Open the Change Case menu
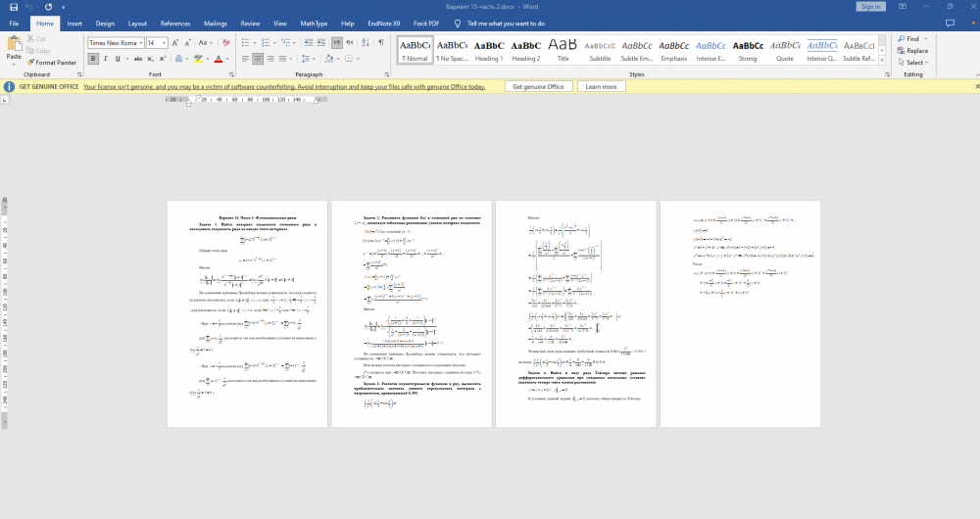The width and height of the screenshot is (980, 519). [205, 43]
